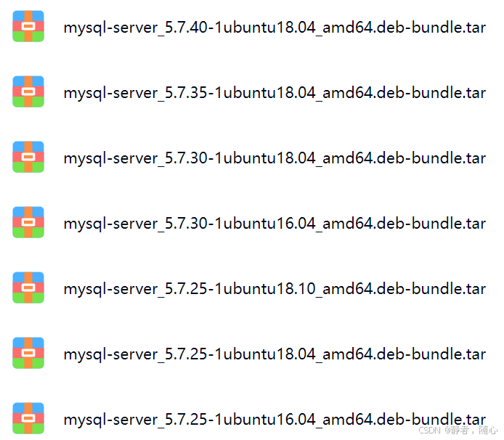Choose file name mysql-server_5.7.25-1ubuntu18.04_amd64.deb-bundle.tar
Viewport: 504px width, 440px height.
275,354
